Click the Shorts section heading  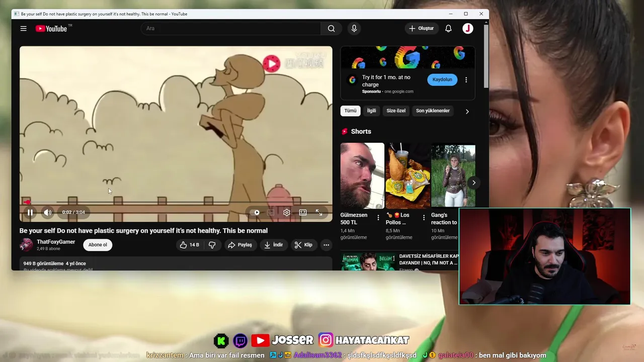(x=361, y=131)
